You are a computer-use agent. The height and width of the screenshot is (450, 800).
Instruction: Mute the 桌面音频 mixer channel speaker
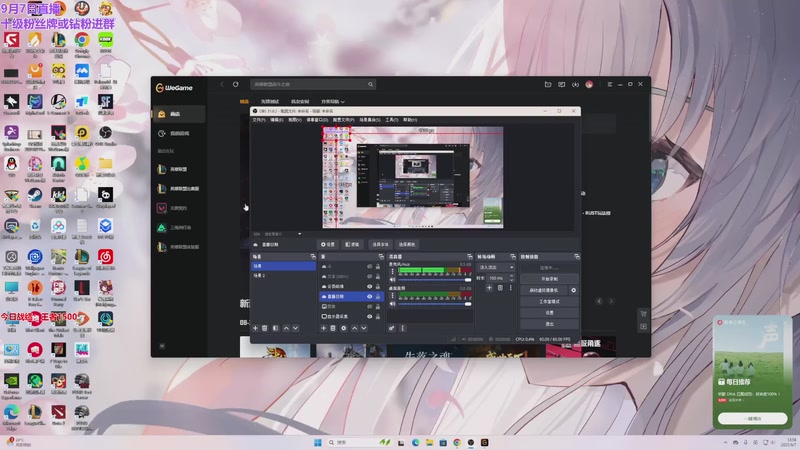pos(392,304)
